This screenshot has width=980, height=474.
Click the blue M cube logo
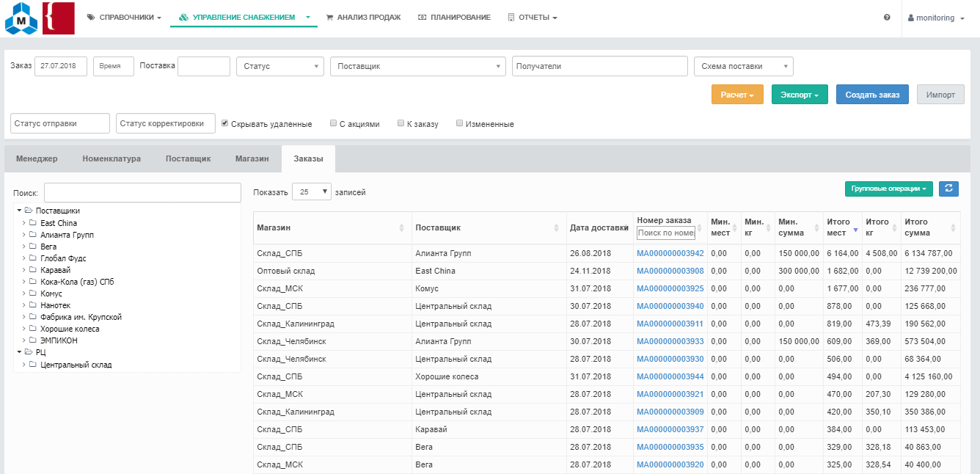point(21,19)
